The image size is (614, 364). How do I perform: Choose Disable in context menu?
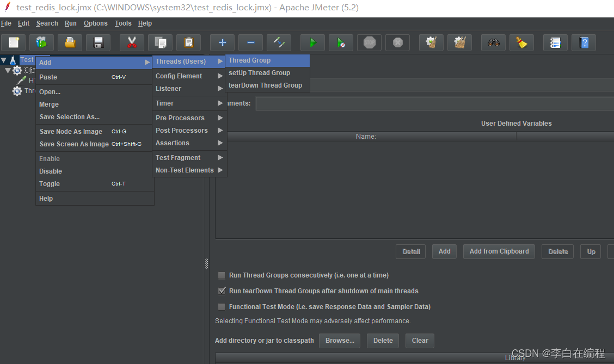(94, 171)
